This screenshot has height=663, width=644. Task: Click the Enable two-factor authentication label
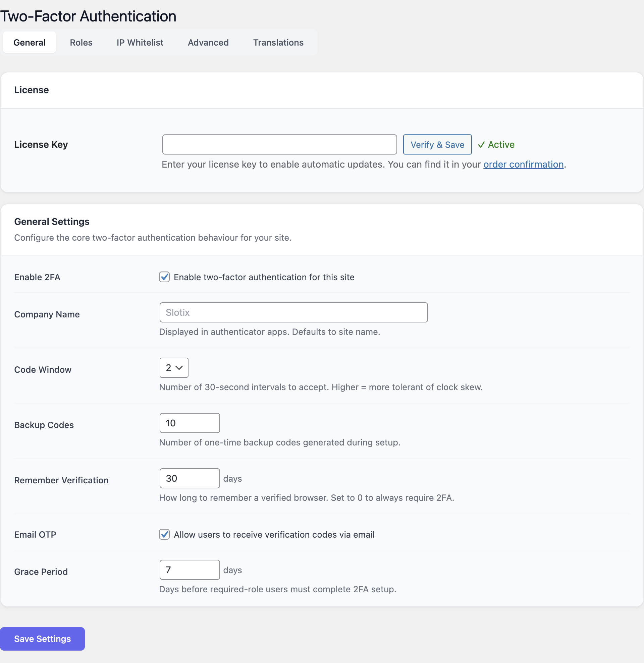point(264,278)
